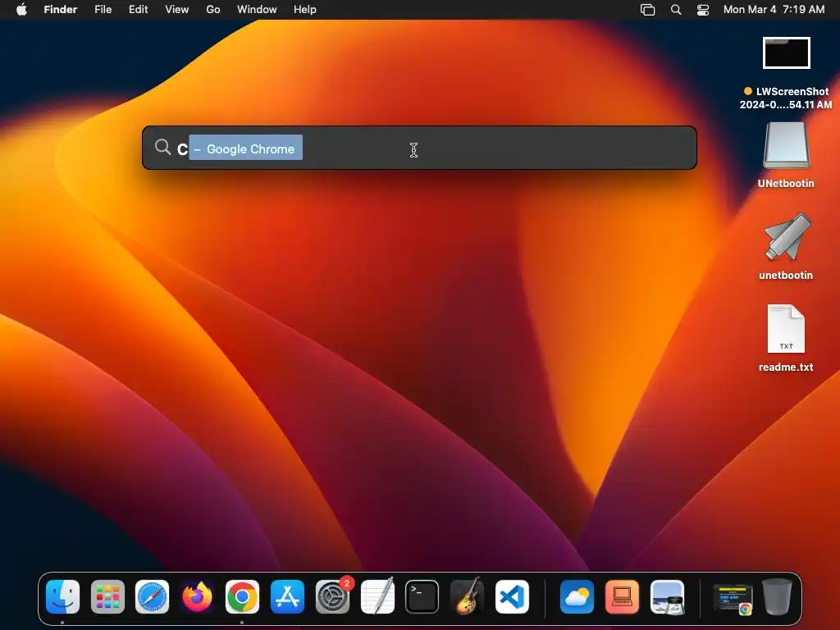The image size is (840, 630).
Task: Open Launchpad in the Dock
Action: (107, 597)
